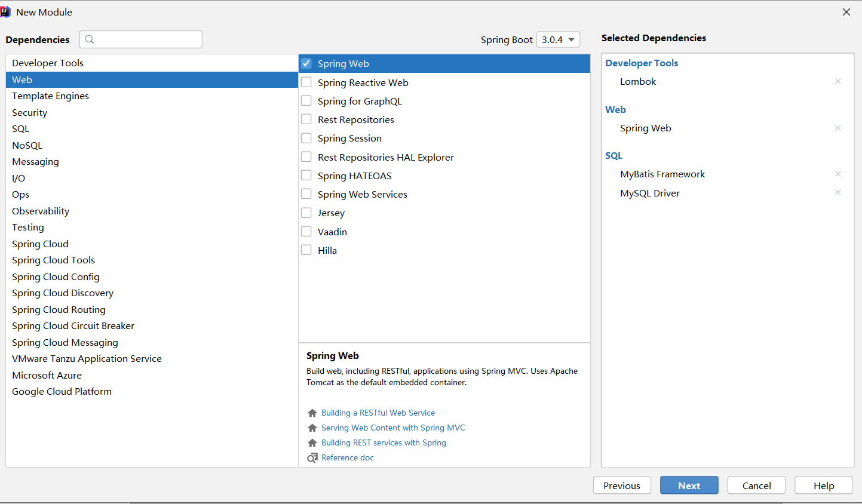Select the SQL category

(21, 129)
